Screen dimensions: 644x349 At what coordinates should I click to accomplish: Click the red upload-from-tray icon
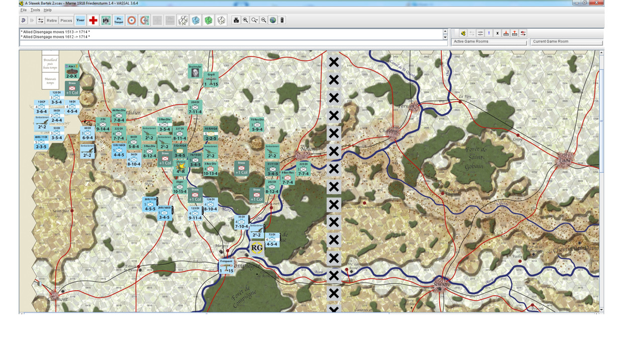[515, 33]
